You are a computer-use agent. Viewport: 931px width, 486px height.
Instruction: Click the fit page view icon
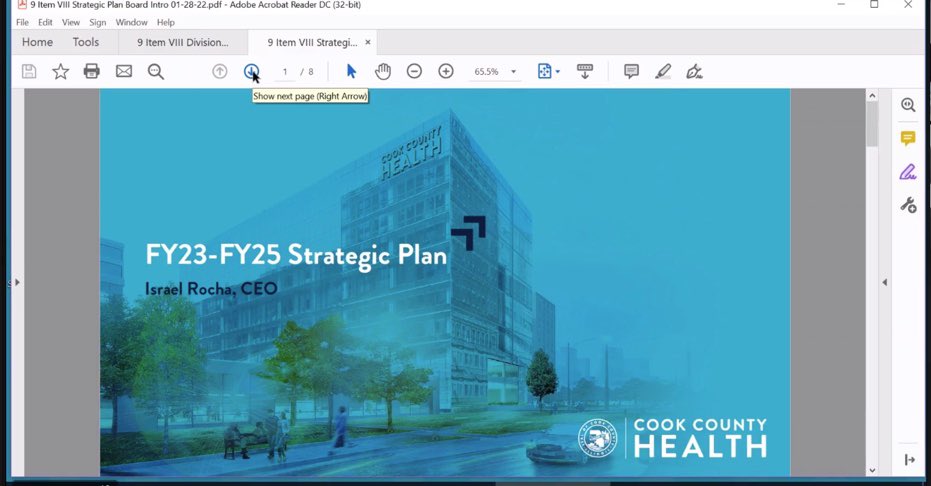point(544,72)
